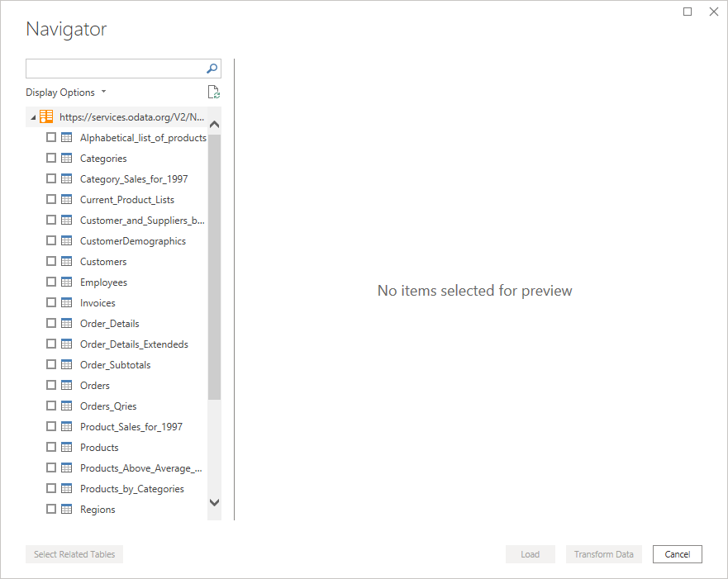728x579 pixels.
Task: Click table icon beside Category_Sales_for_1997
Action: point(67,178)
